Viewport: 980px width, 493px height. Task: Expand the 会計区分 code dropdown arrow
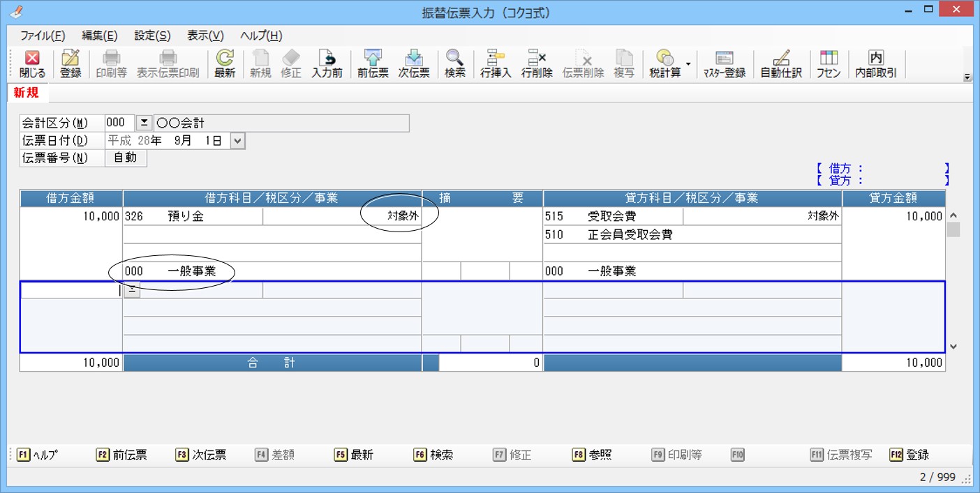(143, 123)
